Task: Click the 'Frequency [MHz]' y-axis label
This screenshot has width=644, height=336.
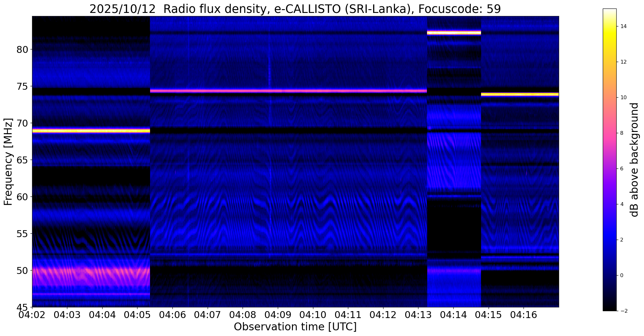Action: (x=8, y=162)
